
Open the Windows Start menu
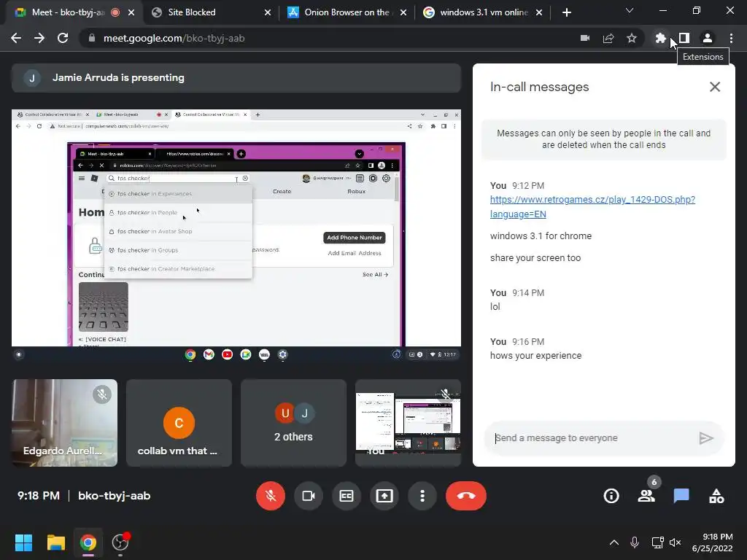point(23,542)
